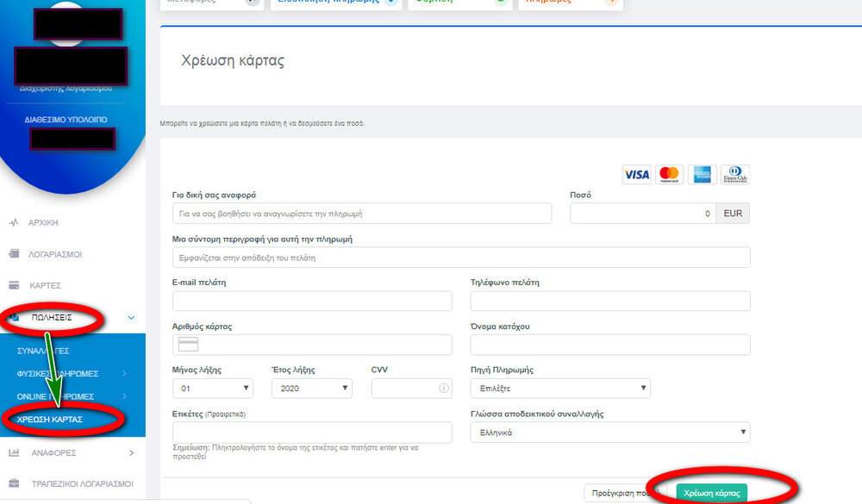Open the Γλώσσα αποδεικτικού συναλλαγής dropdown
862x504 pixels.
coord(609,432)
